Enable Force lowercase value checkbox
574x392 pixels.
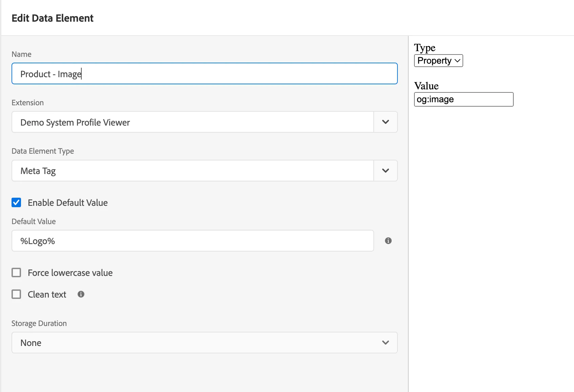point(16,273)
